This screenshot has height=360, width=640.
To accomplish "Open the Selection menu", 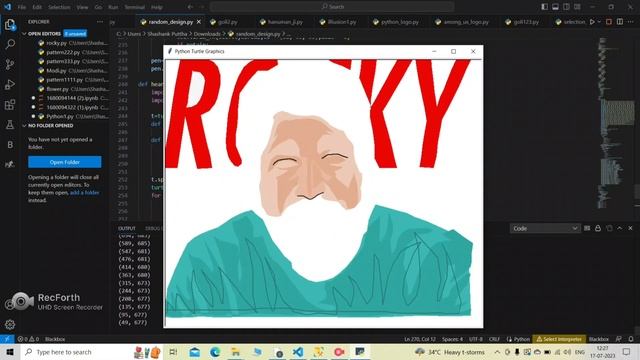I will tap(59, 7).
